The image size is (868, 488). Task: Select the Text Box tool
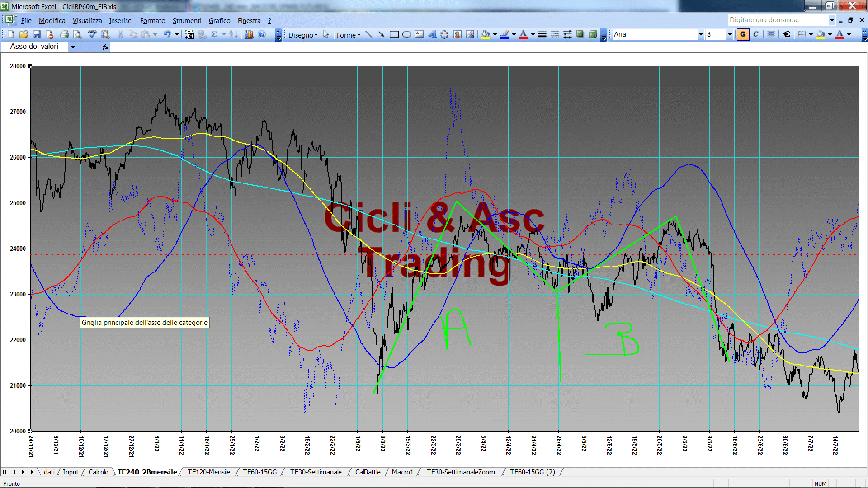(419, 34)
